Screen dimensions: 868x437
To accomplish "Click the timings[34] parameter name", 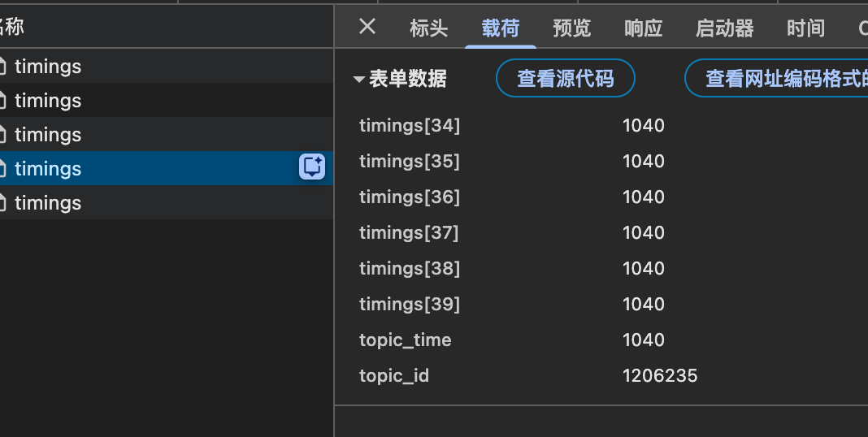I will 410,126.
